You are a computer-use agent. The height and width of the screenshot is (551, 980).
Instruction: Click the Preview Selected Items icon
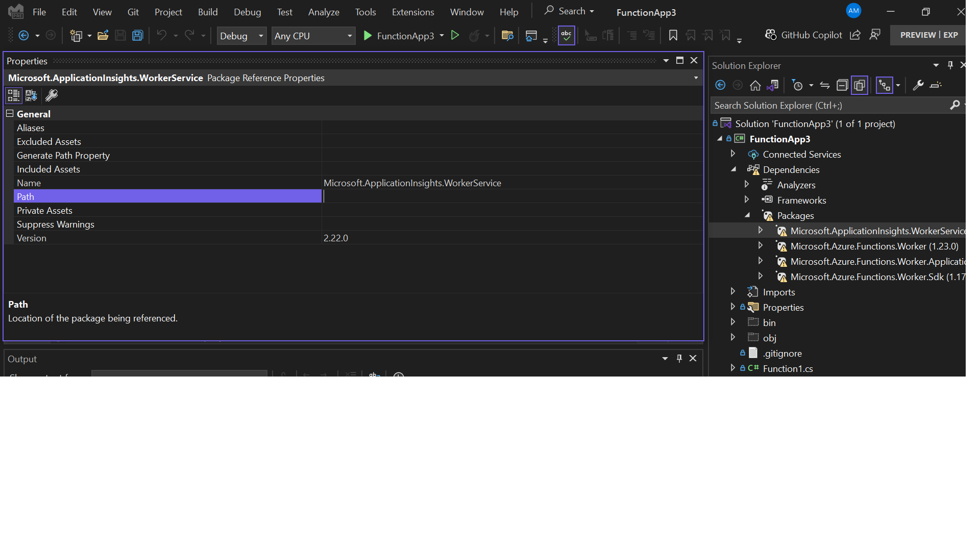(936, 85)
